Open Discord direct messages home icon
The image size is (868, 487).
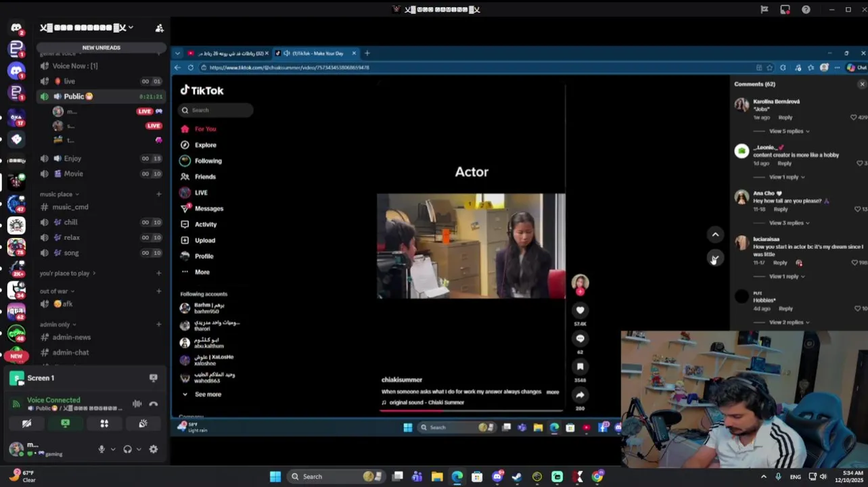[16, 28]
